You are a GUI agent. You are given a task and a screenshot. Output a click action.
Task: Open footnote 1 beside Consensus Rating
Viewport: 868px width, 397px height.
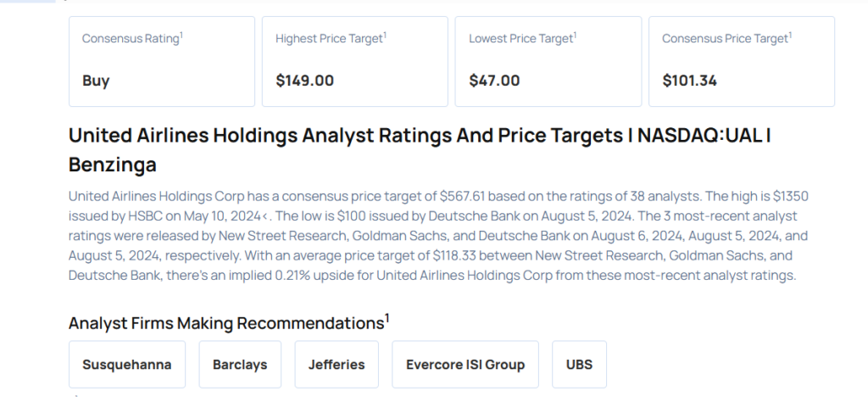(181, 35)
